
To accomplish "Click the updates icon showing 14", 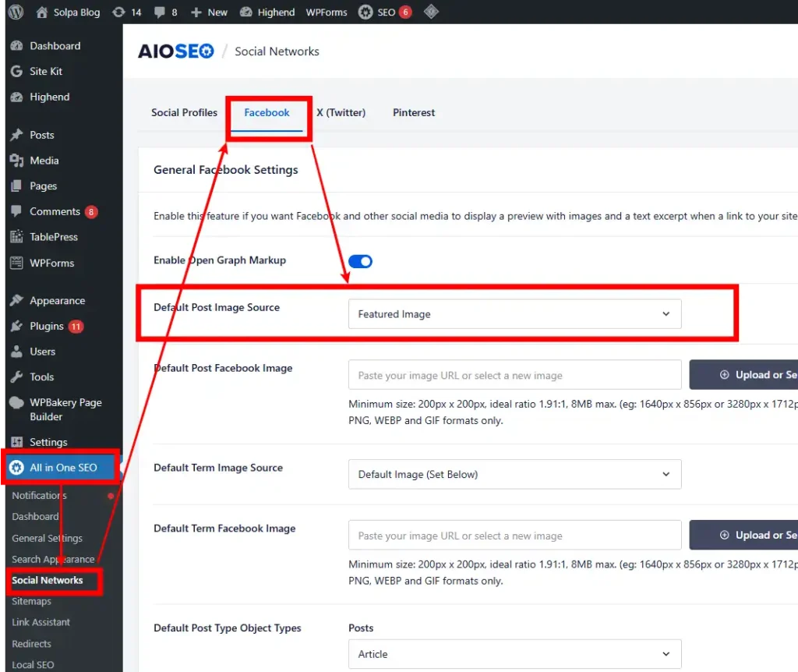I will (x=118, y=12).
